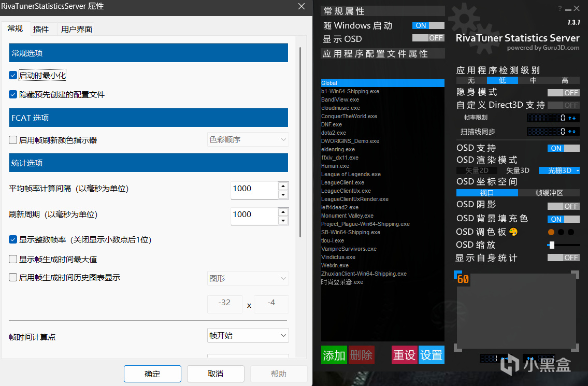
Task: Click scanline sync up-down arrows
Action: click(572, 132)
